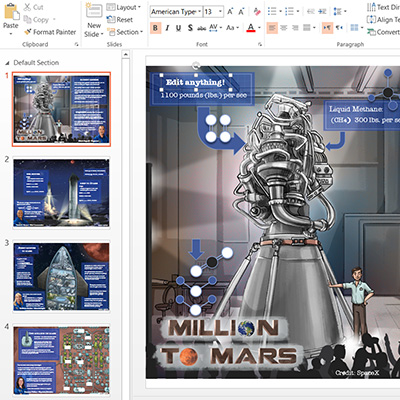Open the Clipboard dialog launcher
The width and height of the screenshot is (400, 400).
(76, 44)
